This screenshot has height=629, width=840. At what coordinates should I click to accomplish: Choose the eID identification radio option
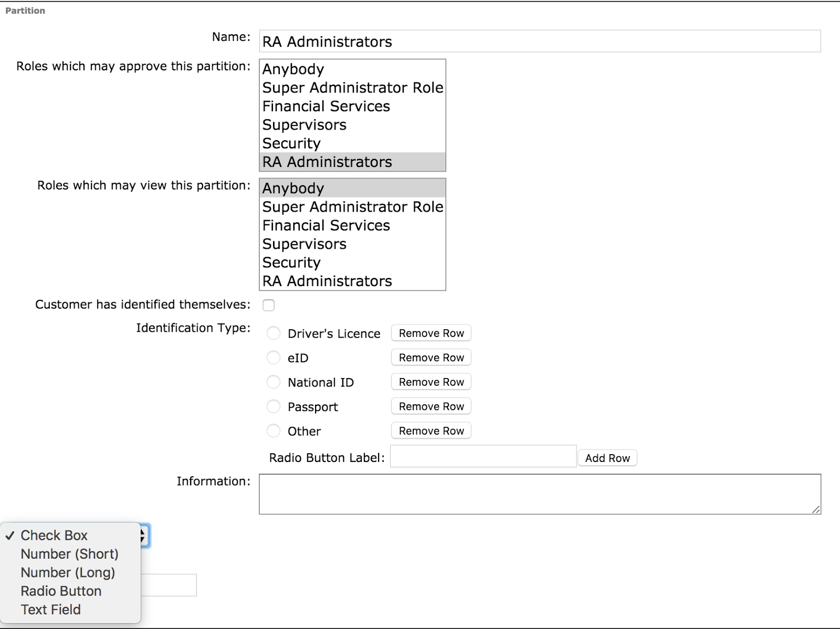tap(274, 358)
